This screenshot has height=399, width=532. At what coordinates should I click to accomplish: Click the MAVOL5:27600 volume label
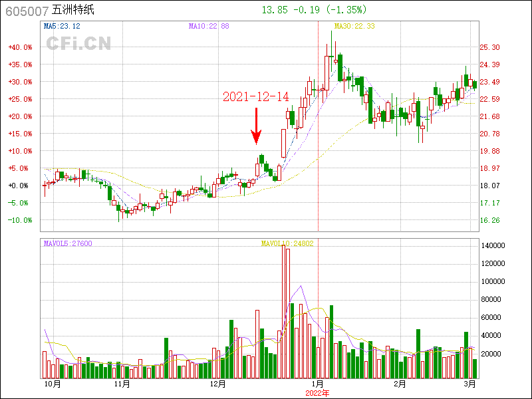point(68,243)
